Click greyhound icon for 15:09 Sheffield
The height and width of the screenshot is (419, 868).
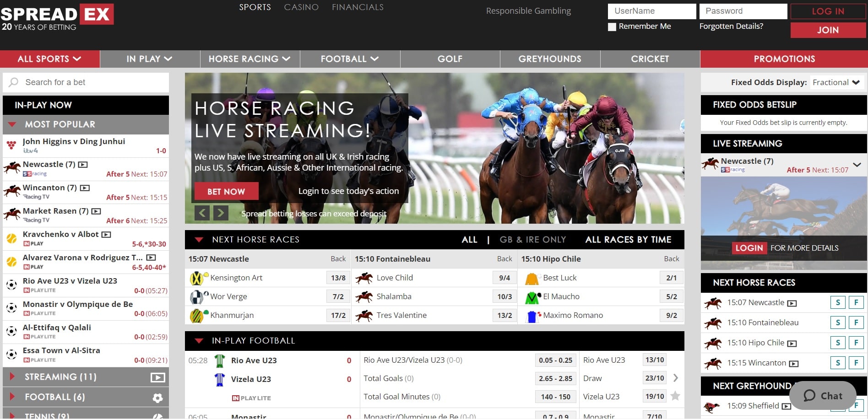pyautogui.click(x=712, y=407)
